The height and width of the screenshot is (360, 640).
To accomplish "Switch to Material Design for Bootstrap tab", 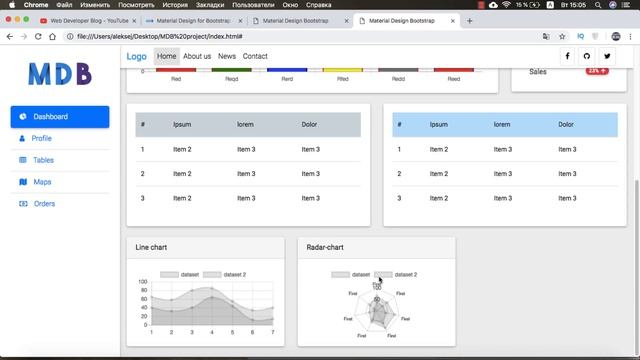I will (x=193, y=21).
